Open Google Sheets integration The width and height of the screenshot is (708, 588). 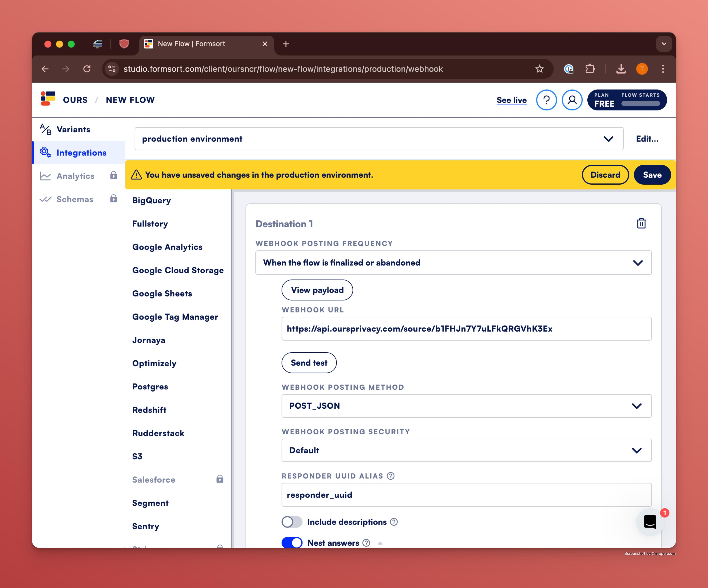162,294
